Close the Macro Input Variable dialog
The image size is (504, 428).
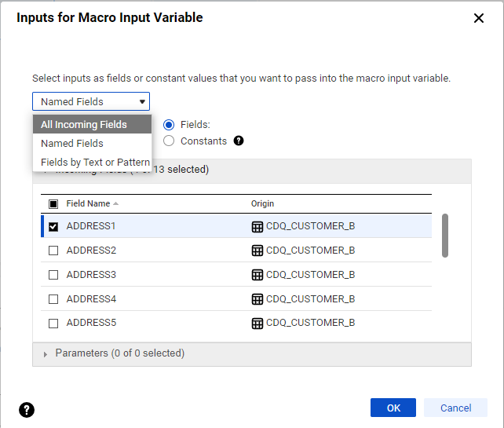pos(479,18)
